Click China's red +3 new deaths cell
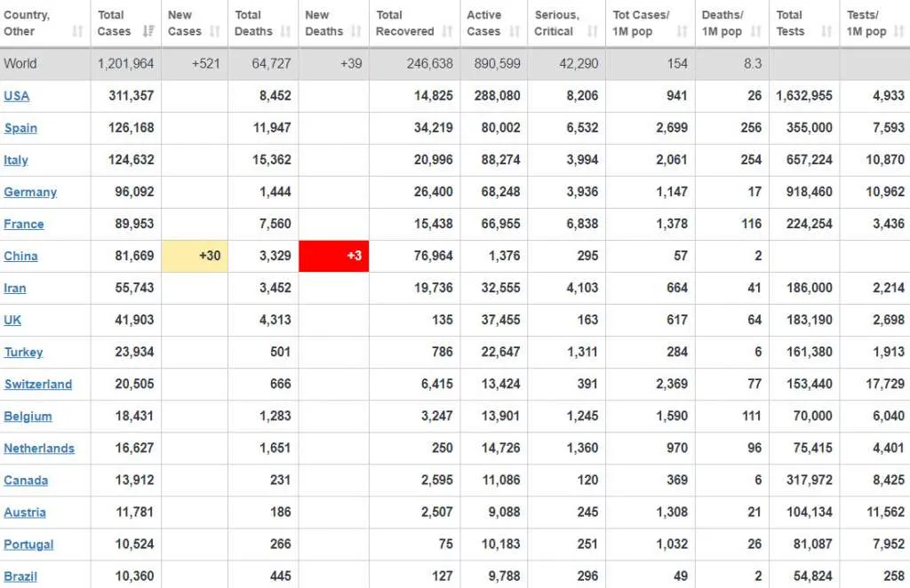 pyautogui.click(x=334, y=256)
